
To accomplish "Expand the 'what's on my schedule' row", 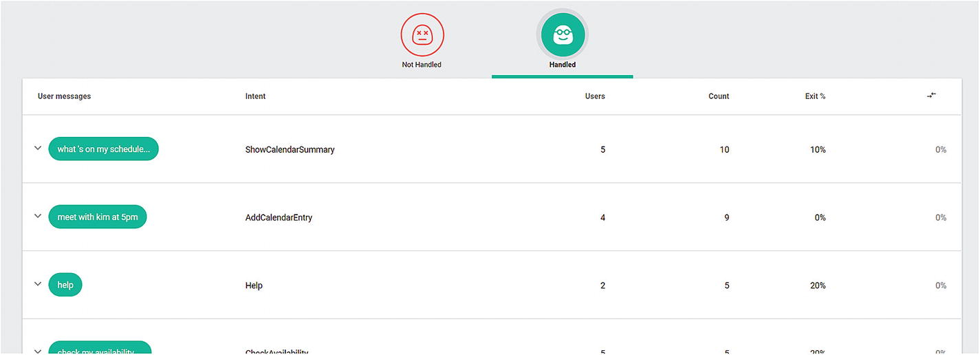I will (x=38, y=149).
